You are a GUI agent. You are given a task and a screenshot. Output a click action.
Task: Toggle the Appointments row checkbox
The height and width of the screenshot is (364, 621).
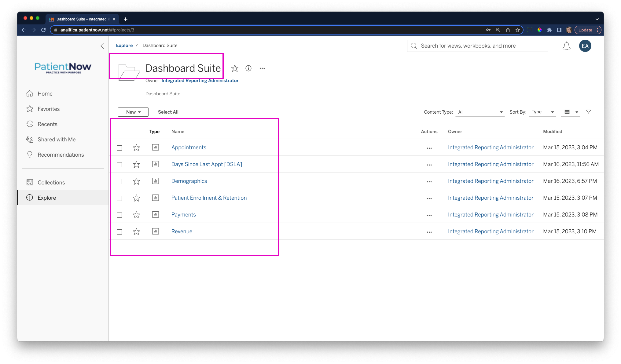pos(120,147)
